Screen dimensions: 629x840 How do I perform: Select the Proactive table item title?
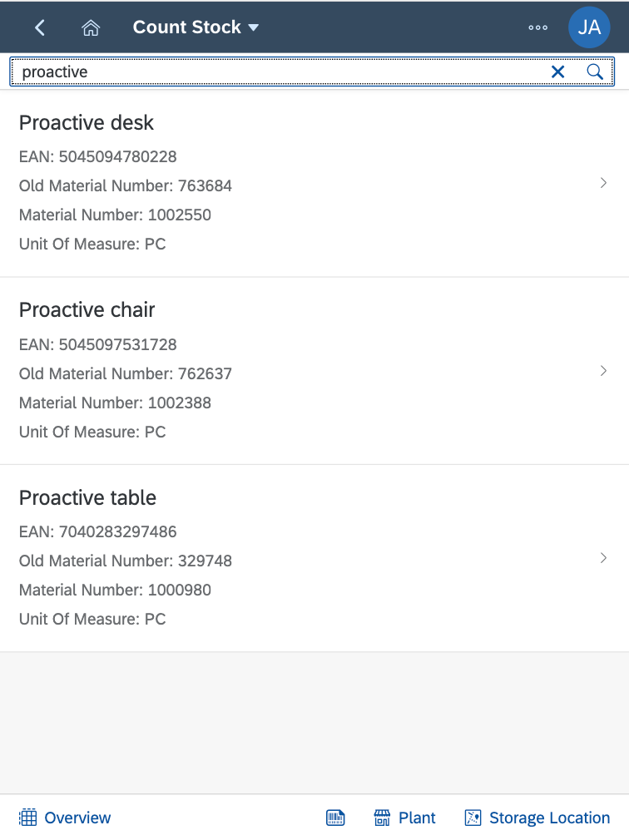88,497
